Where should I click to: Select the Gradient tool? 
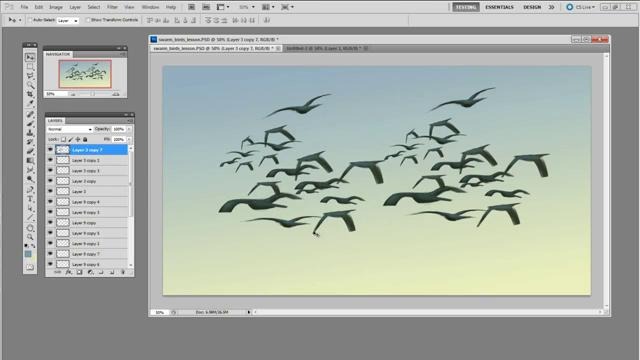pos(30,161)
